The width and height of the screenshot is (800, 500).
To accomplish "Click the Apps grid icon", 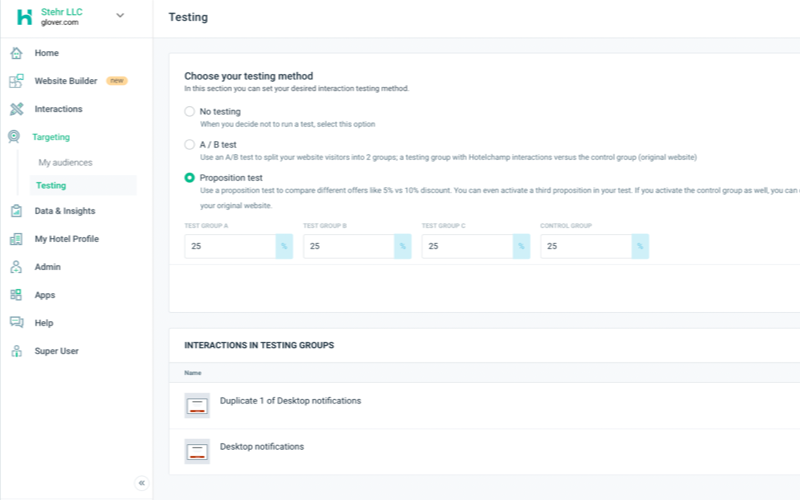I will pos(16,295).
